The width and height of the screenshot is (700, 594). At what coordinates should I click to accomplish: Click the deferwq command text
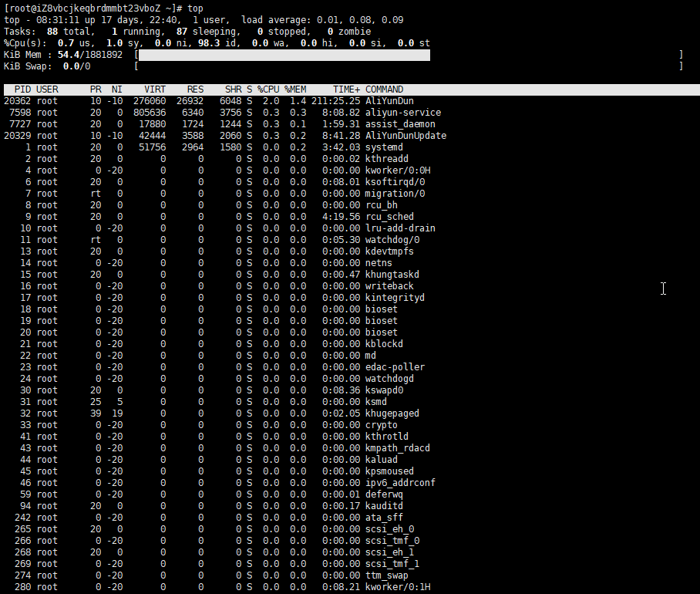pyautogui.click(x=384, y=494)
